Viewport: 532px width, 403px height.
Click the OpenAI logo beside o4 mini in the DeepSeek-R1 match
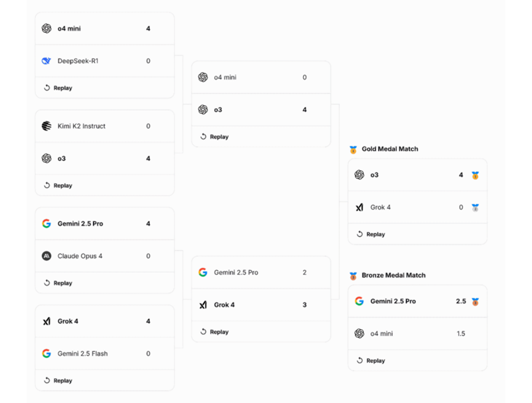(47, 29)
